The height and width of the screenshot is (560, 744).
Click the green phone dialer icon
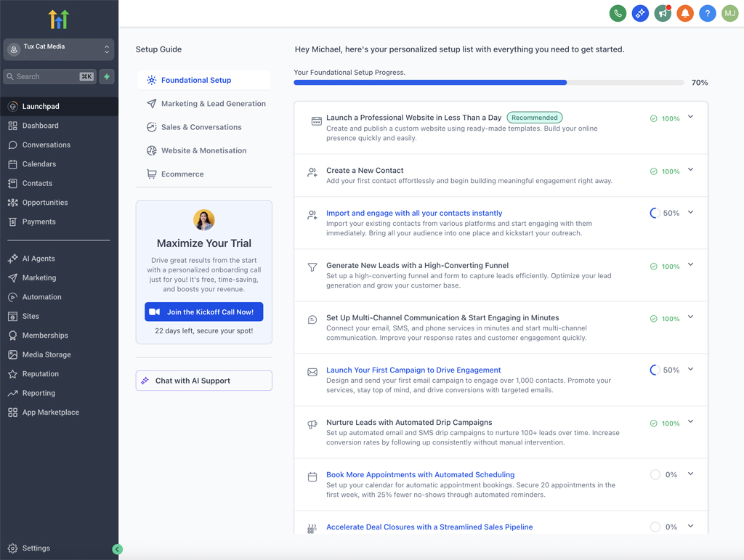pos(618,13)
